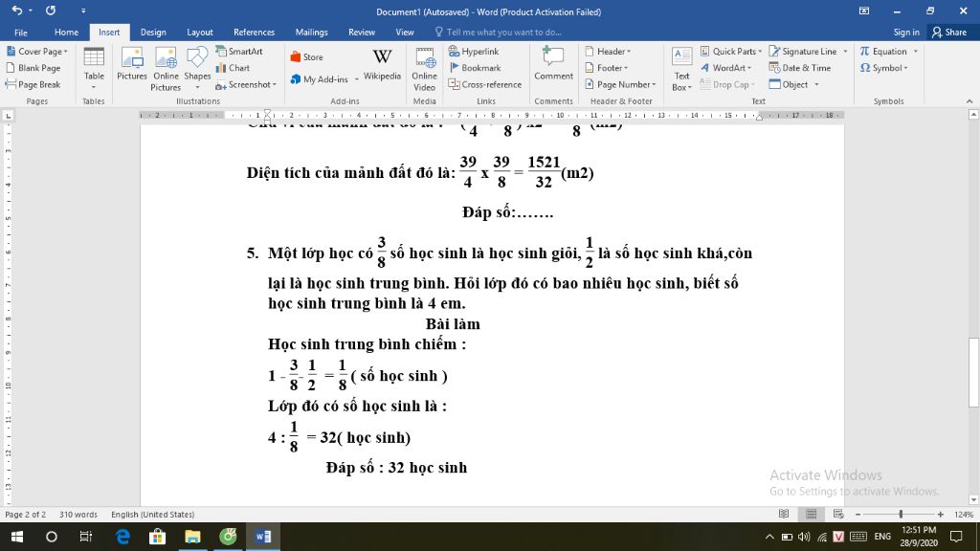Open the Text Box menu
This screenshot has height=551, width=980.
pyautogui.click(x=681, y=69)
